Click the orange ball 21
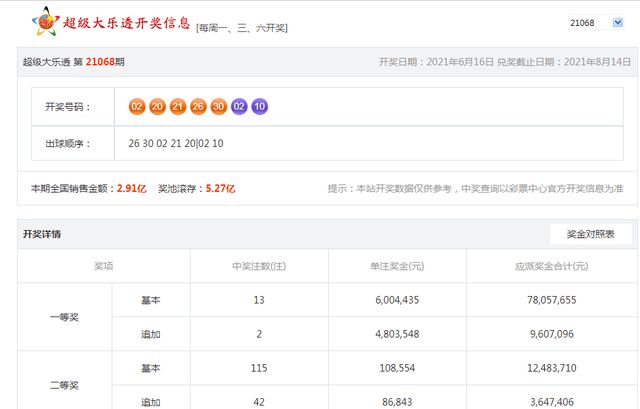Image resolution: width=640 pixels, height=409 pixels. tap(178, 107)
